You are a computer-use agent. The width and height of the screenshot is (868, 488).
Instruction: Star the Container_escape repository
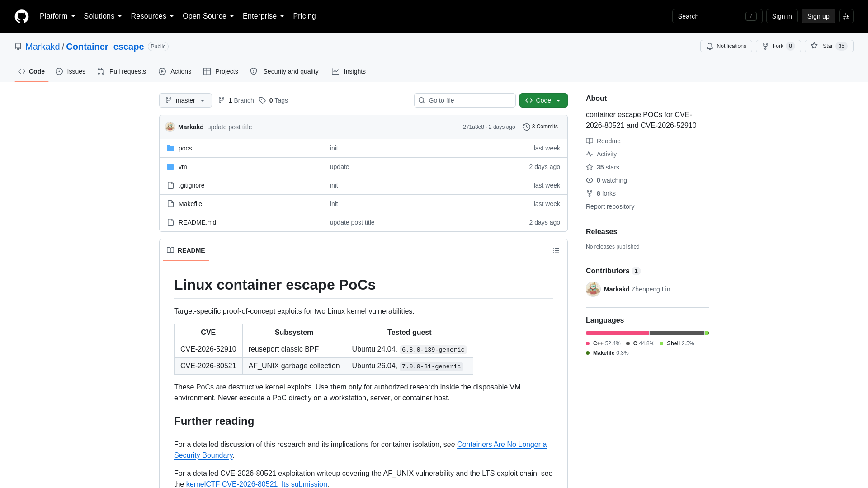[x=829, y=46]
